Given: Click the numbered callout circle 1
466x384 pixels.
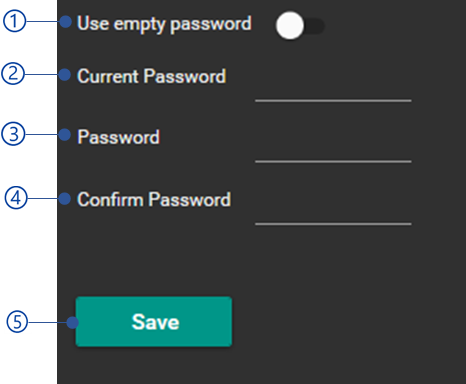Looking at the screenshot, I should 14,21.
